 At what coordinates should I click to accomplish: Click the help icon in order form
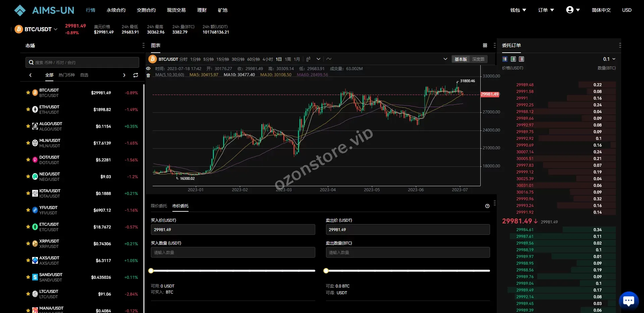(x=487, y=206)
